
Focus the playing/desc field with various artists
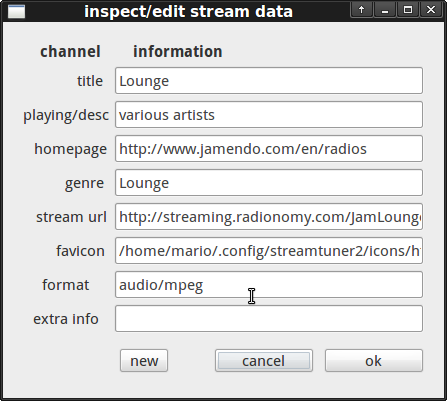click(x=269, y=115)
